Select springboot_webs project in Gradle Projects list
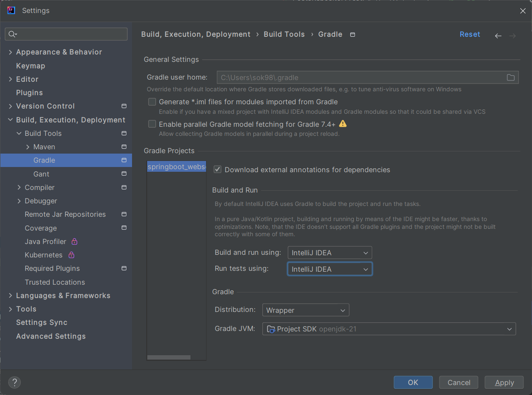The width and height of the screenshot is (532, 395). click(177, 167)
